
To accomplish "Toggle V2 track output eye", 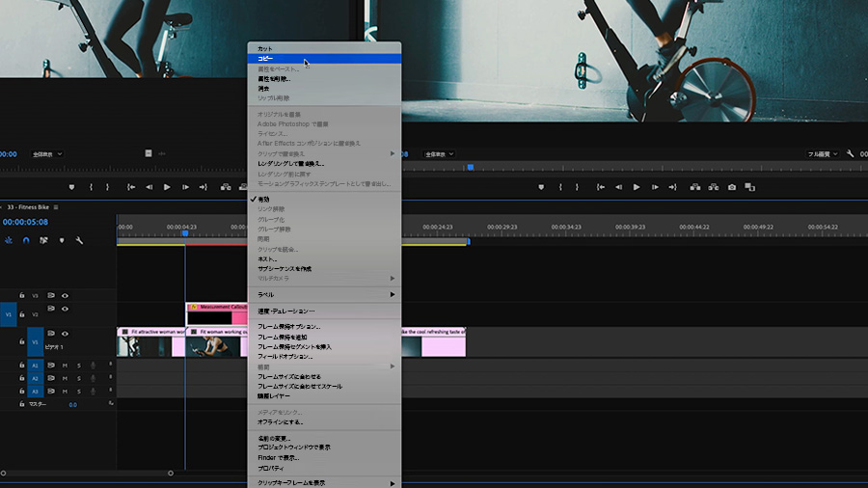I will pos(65,309).
